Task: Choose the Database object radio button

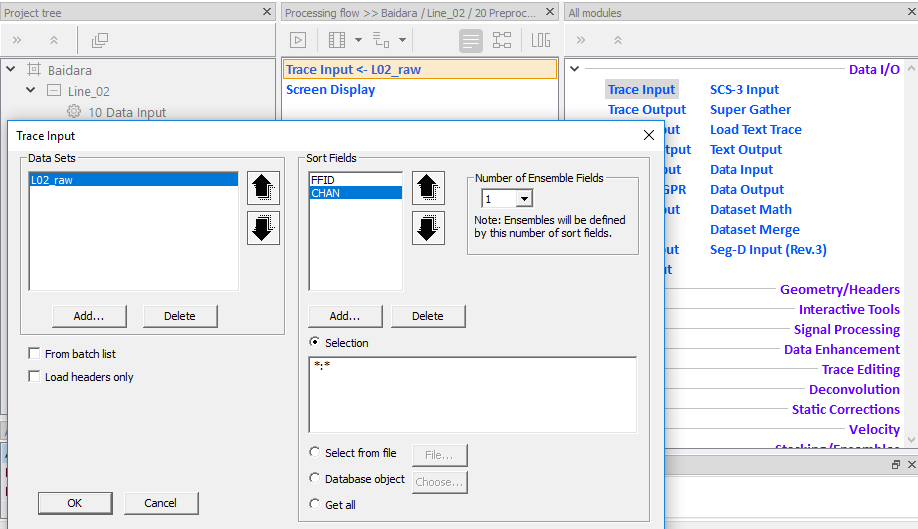Action: (315, 478)
